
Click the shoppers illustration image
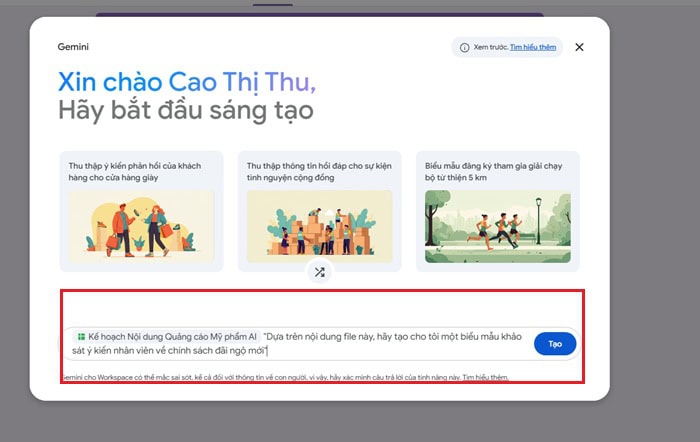(141, 226)
